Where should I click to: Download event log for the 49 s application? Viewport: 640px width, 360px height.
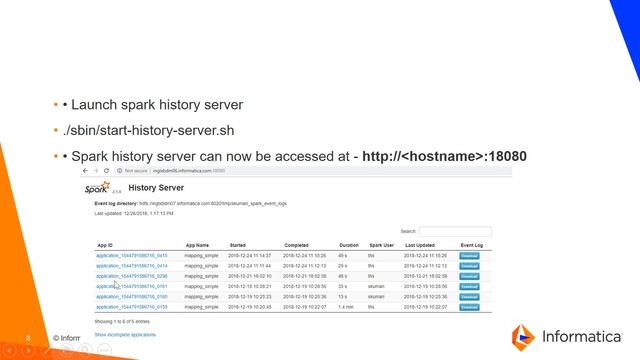469,256
